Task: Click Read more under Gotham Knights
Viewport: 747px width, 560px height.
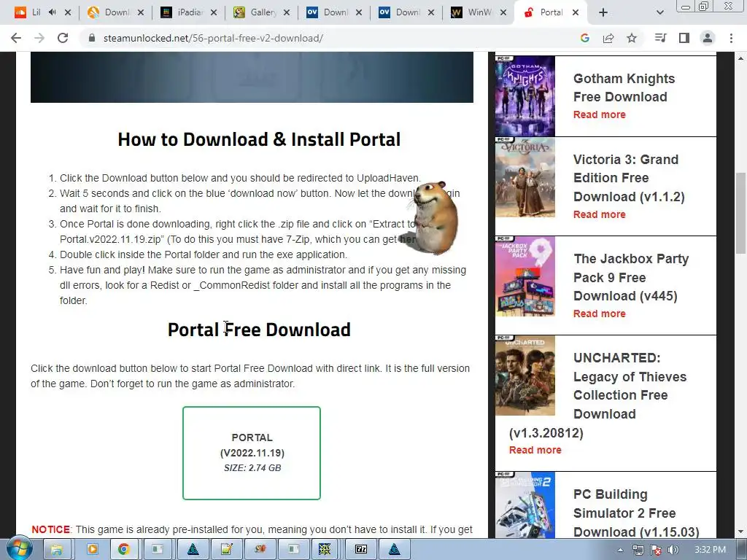Action: [600, 114]
